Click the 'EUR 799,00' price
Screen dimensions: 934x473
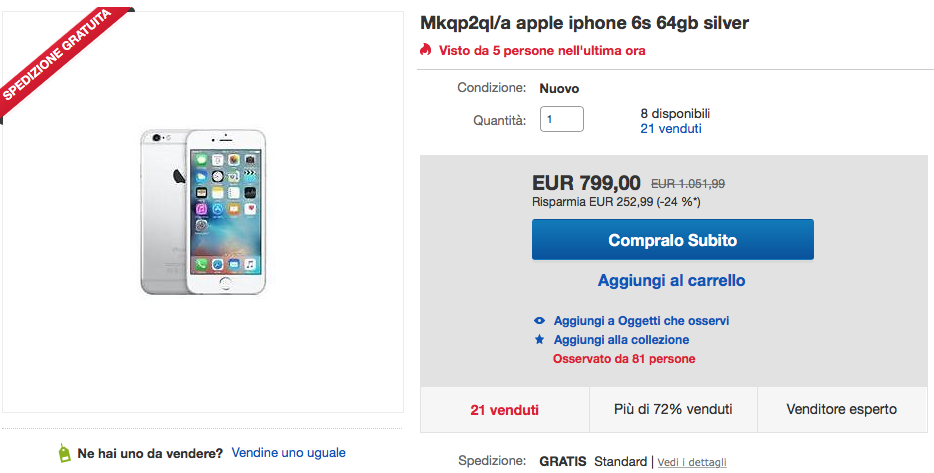click(586, 183)
